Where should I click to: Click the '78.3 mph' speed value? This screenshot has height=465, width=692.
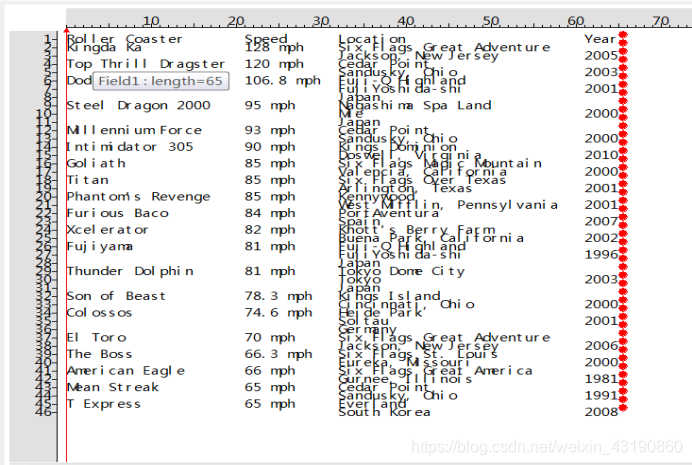pos(278,296)
